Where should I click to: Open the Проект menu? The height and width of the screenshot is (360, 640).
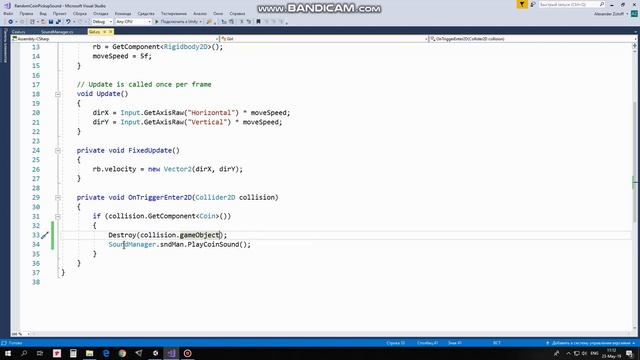tap(60, 14)
